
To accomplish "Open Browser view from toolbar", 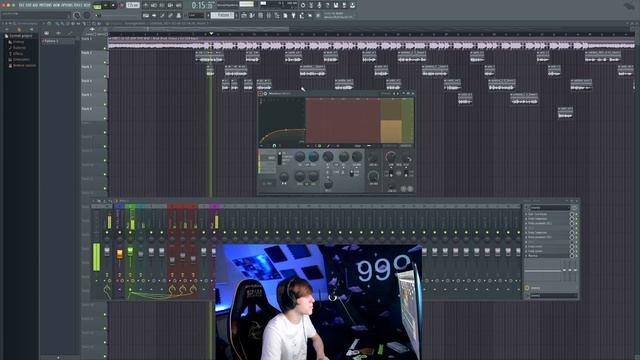I will [x=277, y=16].
